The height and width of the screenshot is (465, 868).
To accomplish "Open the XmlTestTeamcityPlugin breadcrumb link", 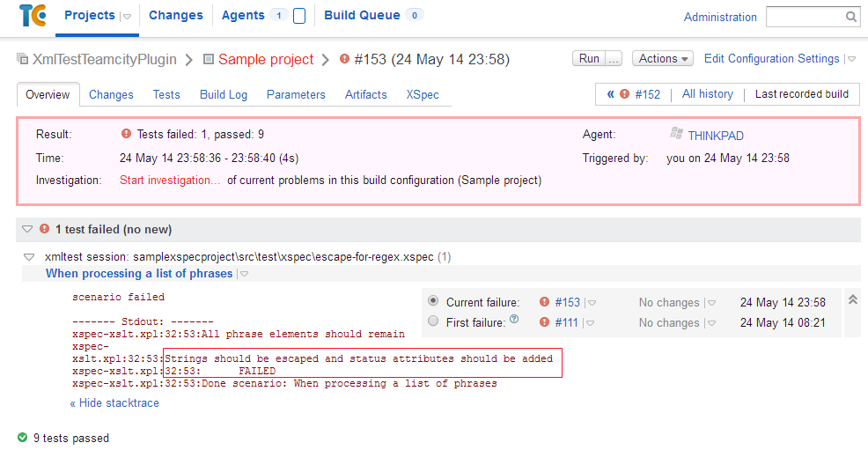I will (x=104, y=59).
